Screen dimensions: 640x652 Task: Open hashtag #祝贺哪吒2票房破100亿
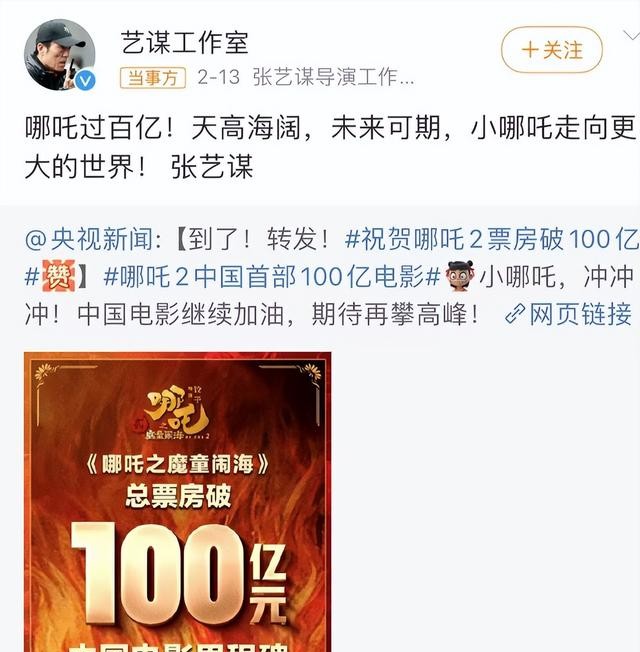492,239
